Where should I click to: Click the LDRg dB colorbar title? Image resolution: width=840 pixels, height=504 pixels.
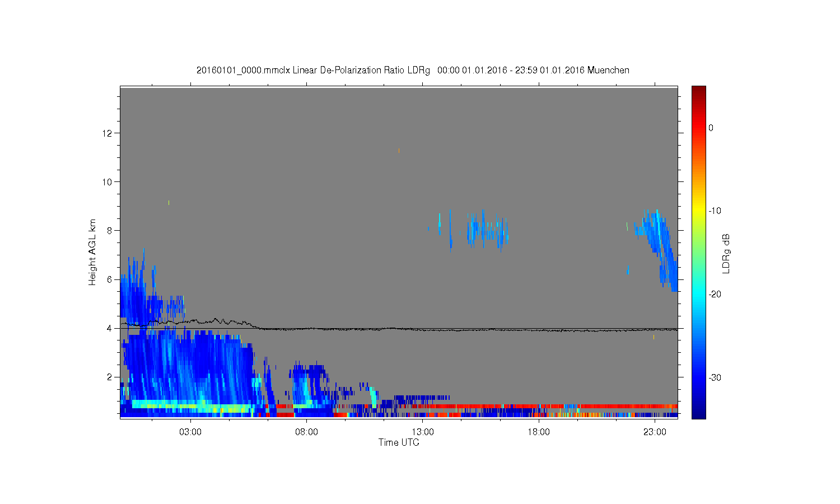(x=726, y=253)
